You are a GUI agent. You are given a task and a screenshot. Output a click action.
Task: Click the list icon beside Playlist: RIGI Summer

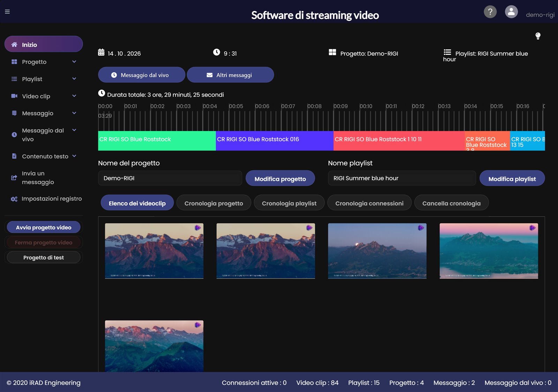click(447, 52)
